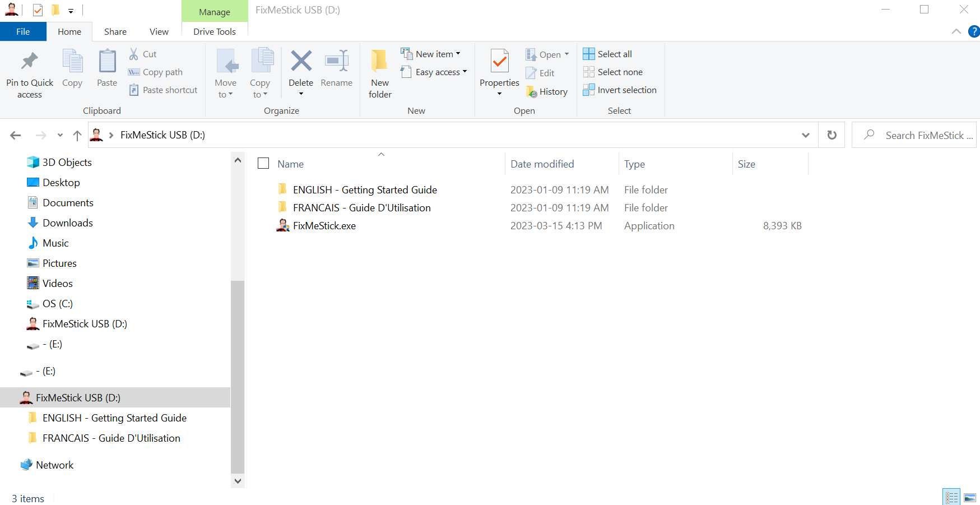Switch to Details view layout icon
980x505 pixels.
(951, 497)
